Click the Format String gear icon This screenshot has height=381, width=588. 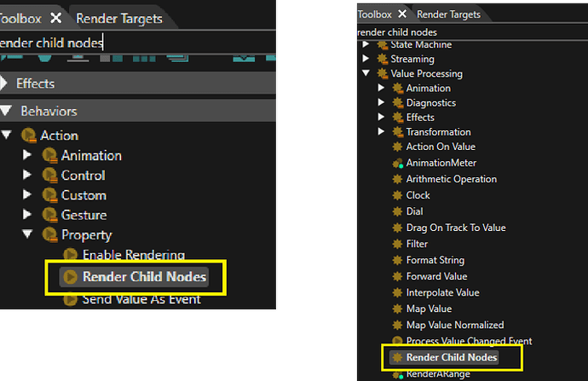click(397, 260)
